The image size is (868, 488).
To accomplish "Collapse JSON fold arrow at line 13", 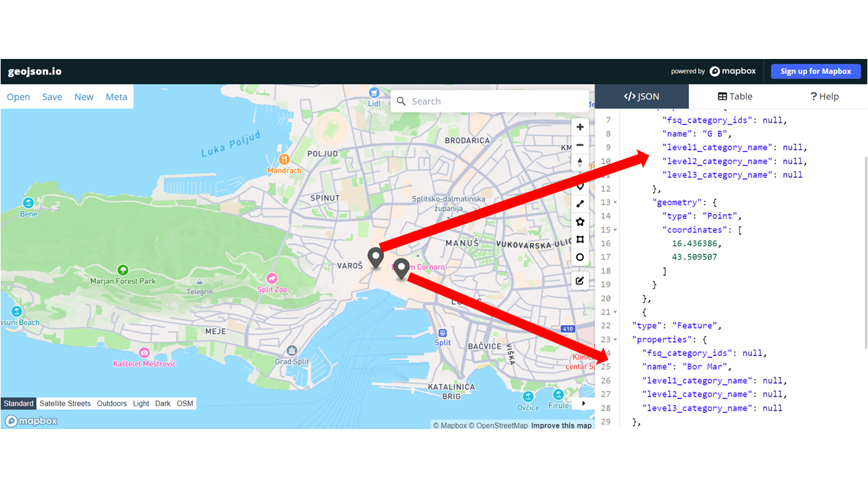I will click(615, 202).
